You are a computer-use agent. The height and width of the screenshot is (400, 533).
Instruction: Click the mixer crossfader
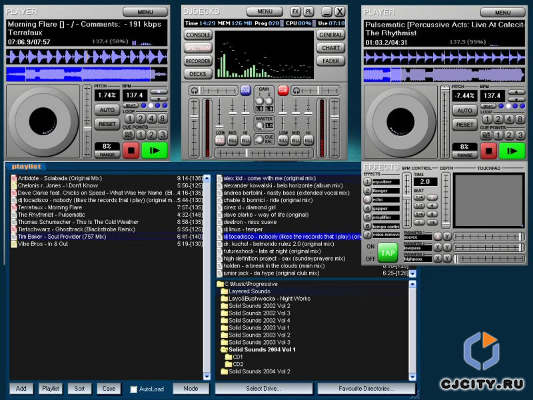coord(264,153)
